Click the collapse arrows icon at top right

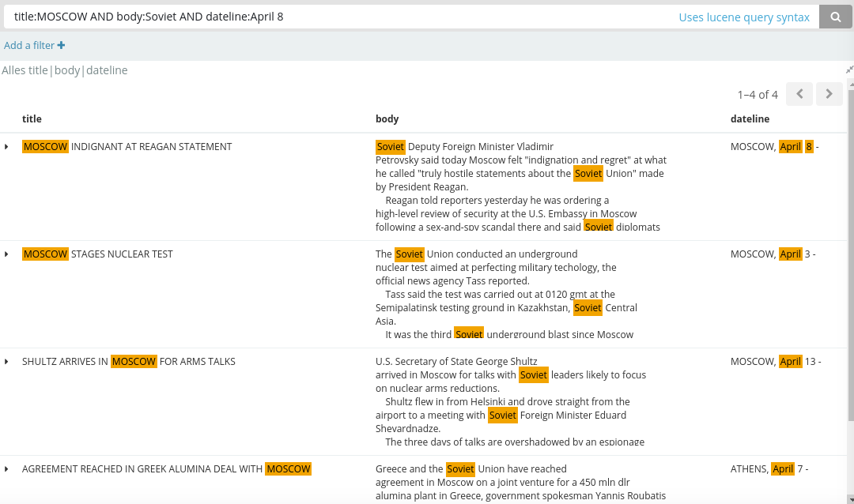tap(849, 70)
